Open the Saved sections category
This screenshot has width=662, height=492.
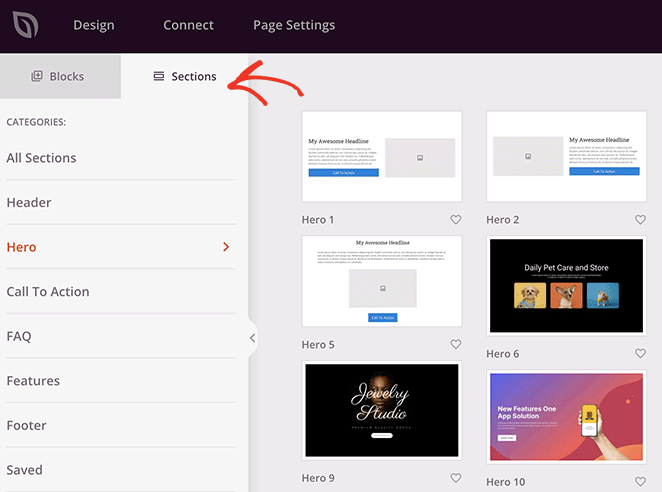click(25, 470)
